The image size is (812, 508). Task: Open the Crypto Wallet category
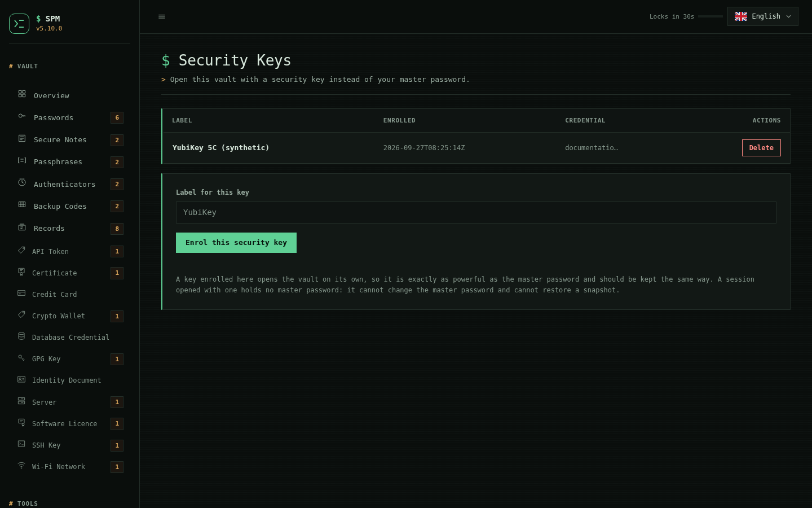point(70,316)
